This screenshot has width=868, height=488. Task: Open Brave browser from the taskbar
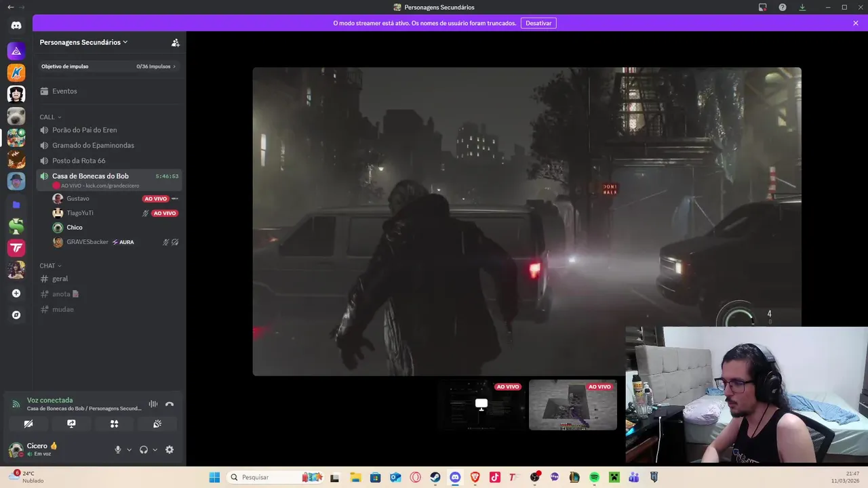coord(475,477)
